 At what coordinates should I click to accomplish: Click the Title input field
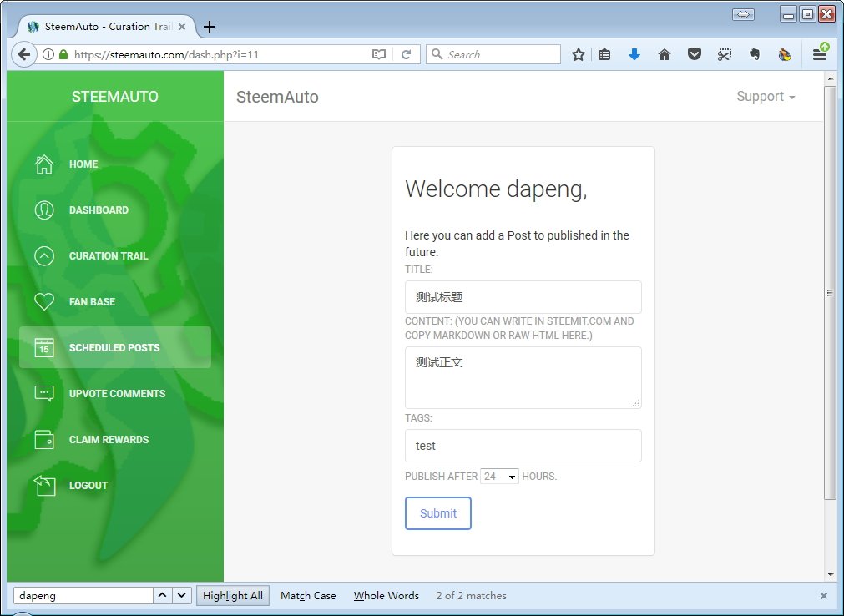tap(523, 297)
